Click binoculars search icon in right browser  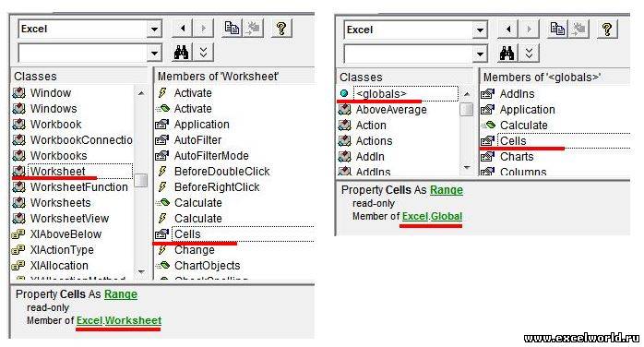(x=507, y=53)
